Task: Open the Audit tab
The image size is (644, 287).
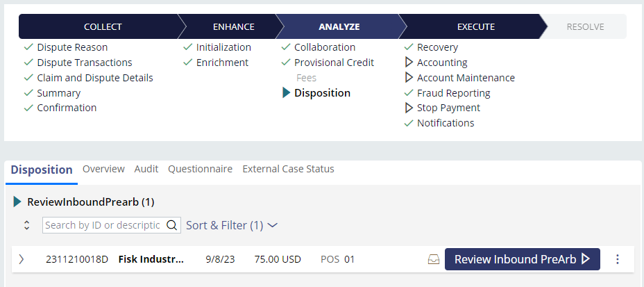Action: (x=146, y=169)
